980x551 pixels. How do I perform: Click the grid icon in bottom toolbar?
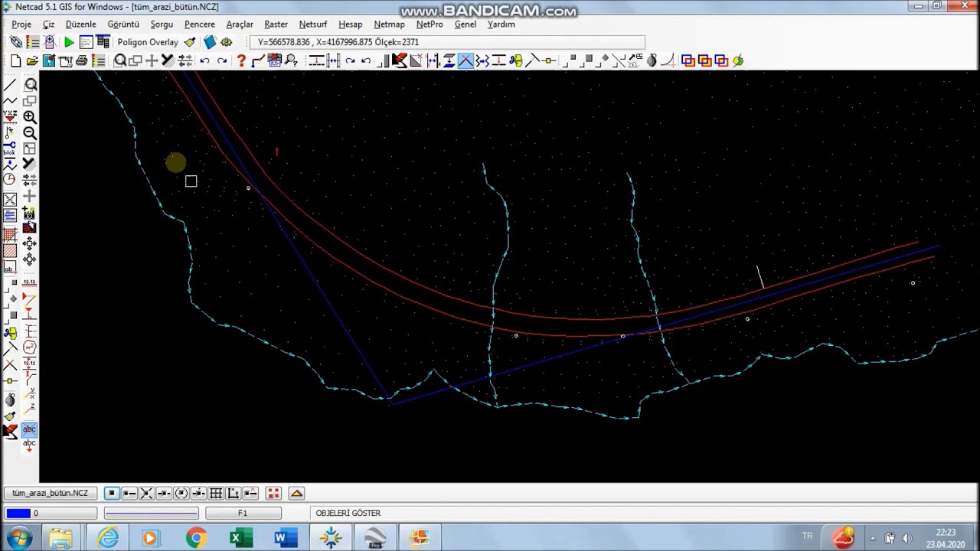[x=216, y=494]
